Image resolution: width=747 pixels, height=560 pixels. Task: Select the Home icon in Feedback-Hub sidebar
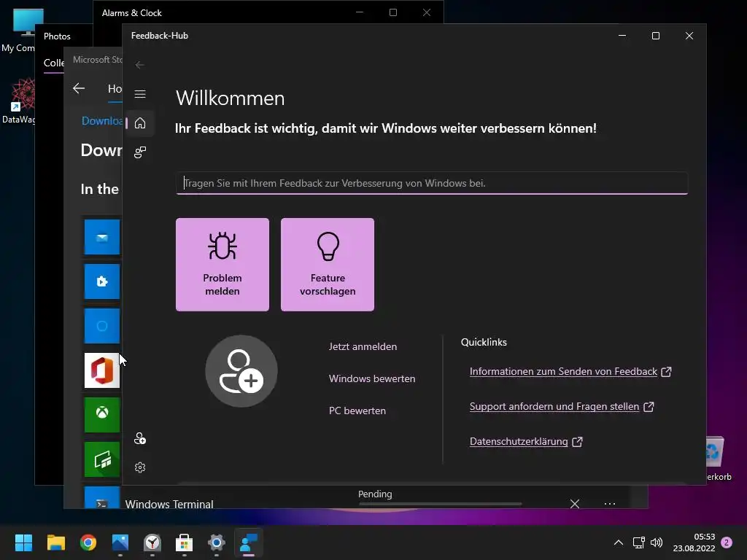pyautogui.click(x=139, y=123)
